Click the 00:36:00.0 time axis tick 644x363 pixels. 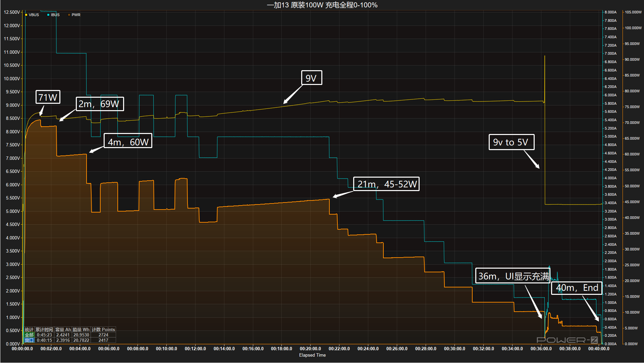pyautogui.click(x=541, y=349)
